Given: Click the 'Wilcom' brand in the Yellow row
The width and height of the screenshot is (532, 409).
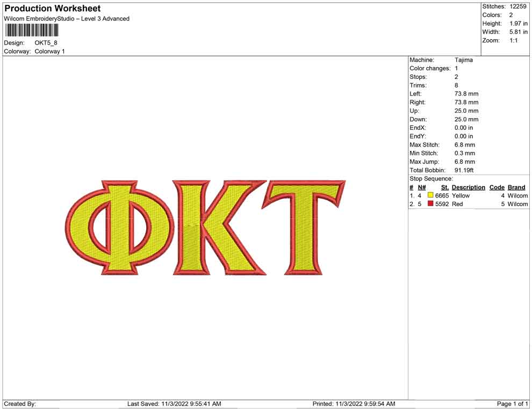Looking at the screenshot, I should coord(517,195).
